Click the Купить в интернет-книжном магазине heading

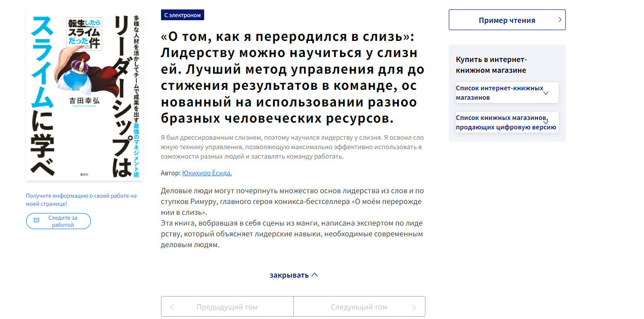point(491,65)
